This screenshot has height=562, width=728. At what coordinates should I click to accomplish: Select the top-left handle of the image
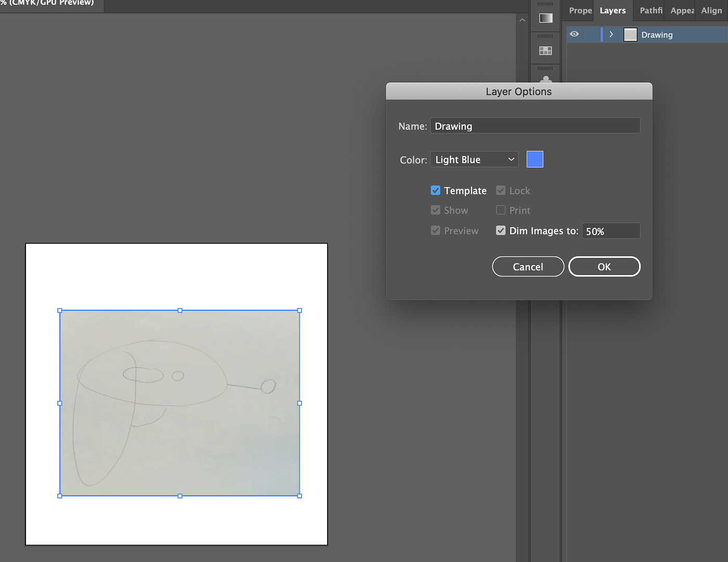tap(60, 310)
